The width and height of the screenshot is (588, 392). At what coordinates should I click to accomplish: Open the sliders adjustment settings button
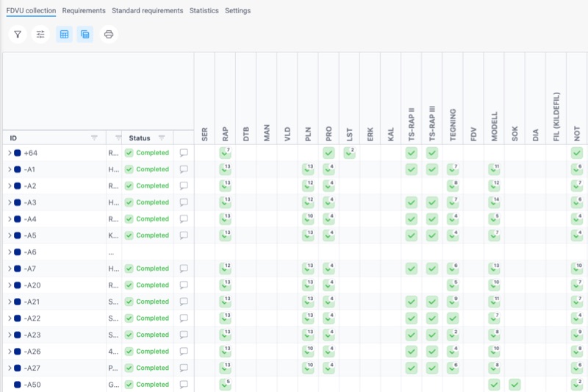click(x=40, y=35)
